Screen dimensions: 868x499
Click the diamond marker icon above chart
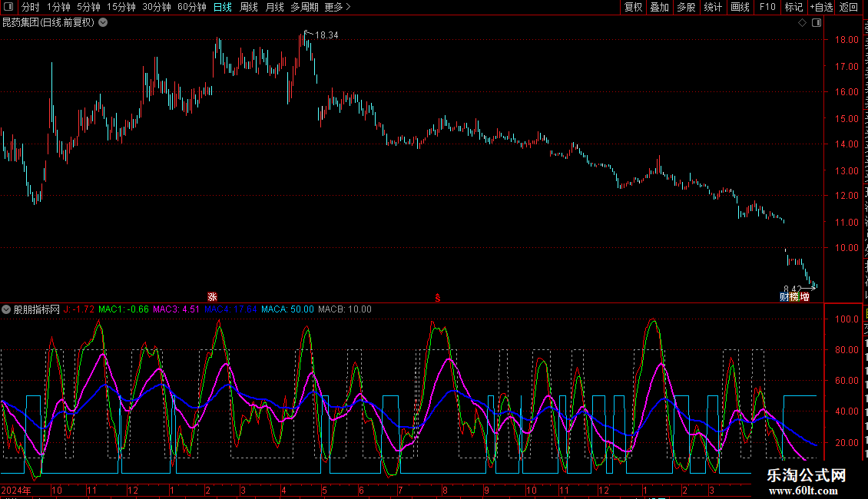802,23
